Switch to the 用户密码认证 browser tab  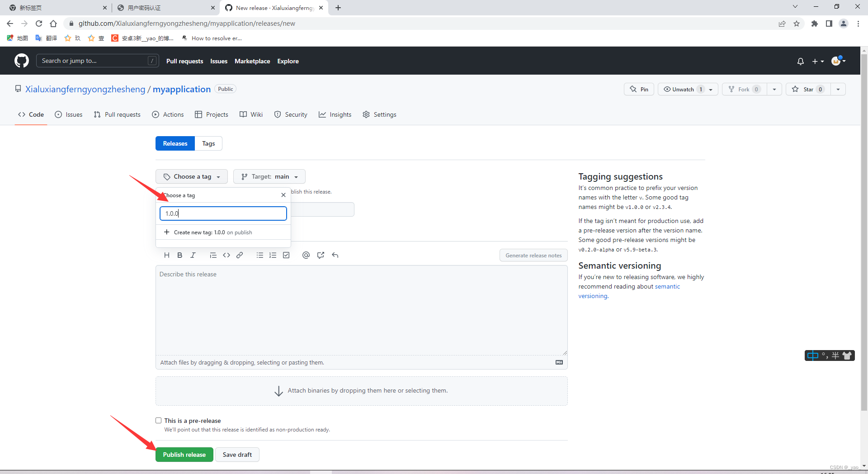[x=165, y=8]
